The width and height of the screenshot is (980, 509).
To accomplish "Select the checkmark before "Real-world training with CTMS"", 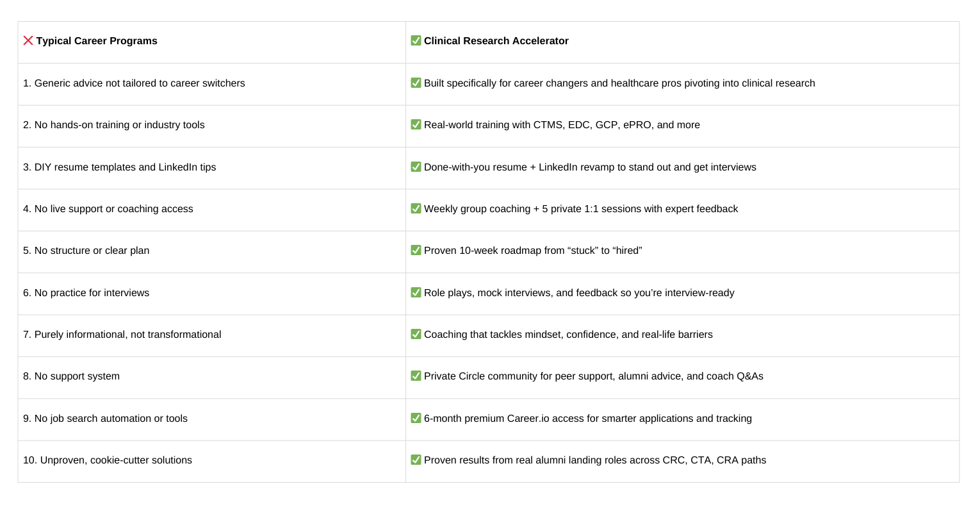I will click(416, 124).
